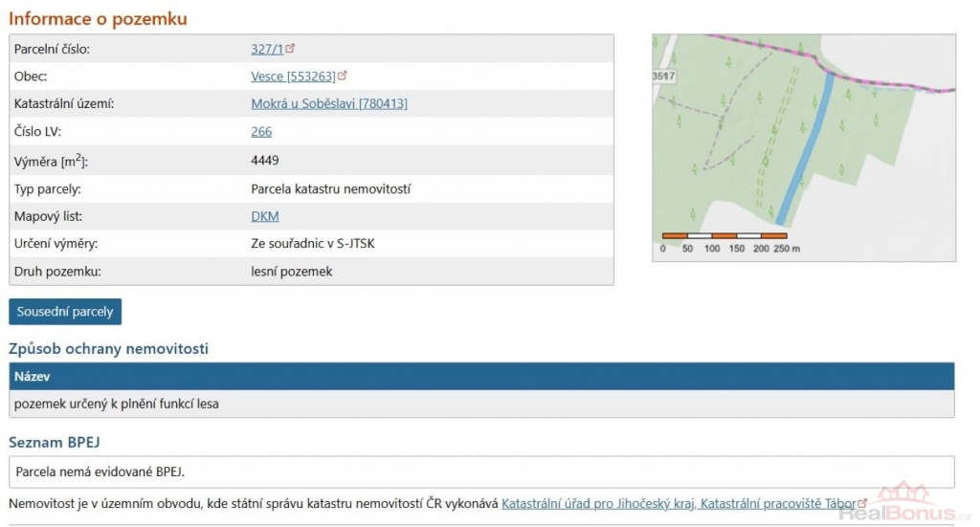Click the external-link icon next to Vesce
The height and width of the screenshot is (527, 980).
pos(343,76)
